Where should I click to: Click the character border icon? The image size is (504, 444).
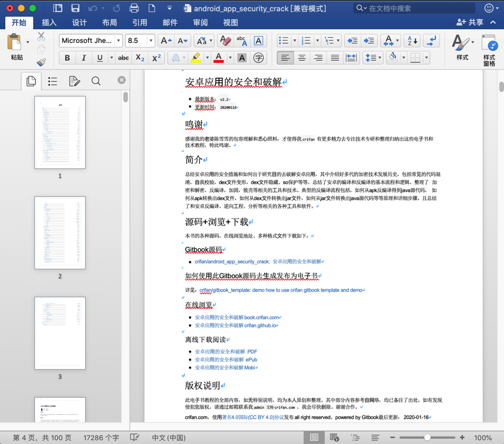point(259,41)
